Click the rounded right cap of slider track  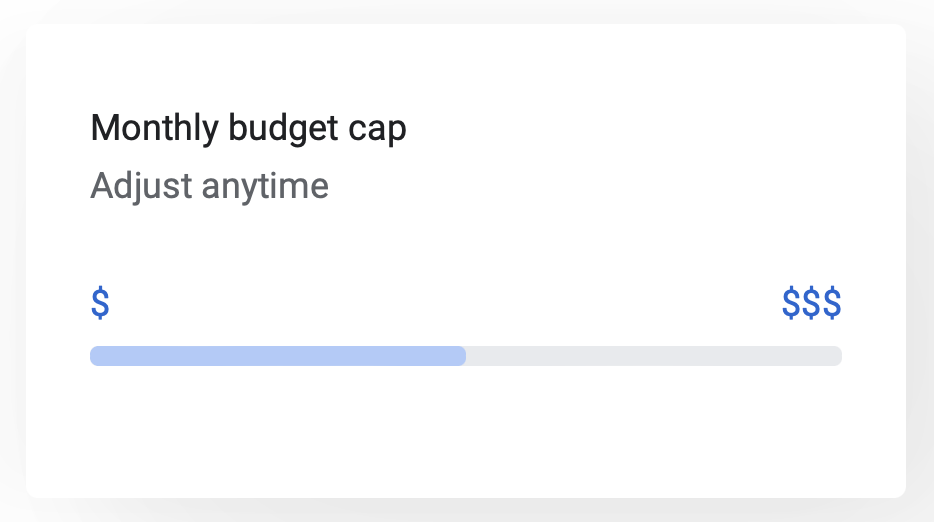838,356
